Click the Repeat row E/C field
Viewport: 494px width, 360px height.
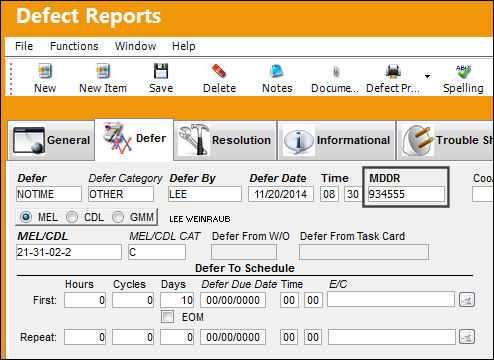392,337
